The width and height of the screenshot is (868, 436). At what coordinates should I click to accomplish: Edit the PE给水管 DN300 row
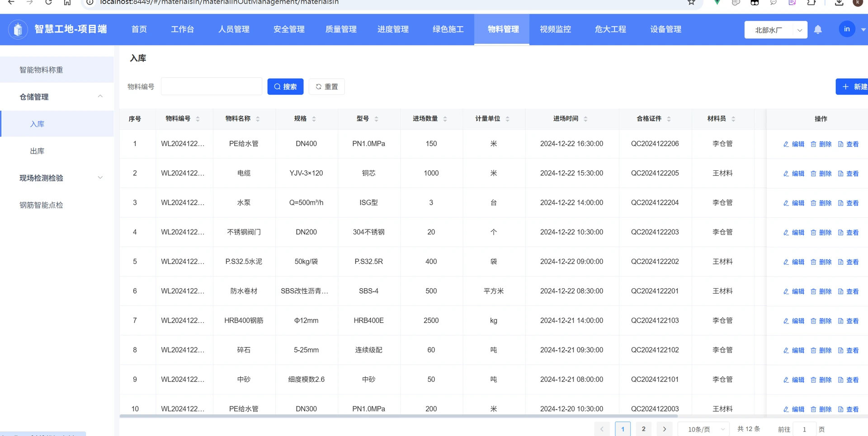tap(794, 409)
